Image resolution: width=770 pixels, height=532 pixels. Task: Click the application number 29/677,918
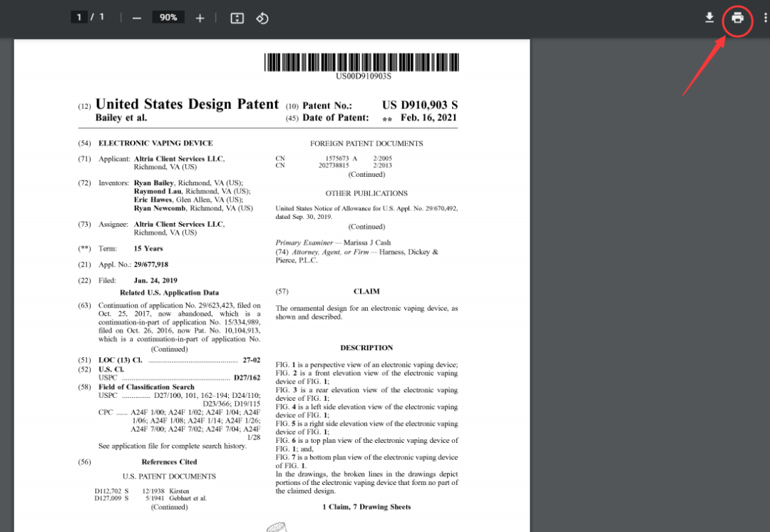(151, 265)
